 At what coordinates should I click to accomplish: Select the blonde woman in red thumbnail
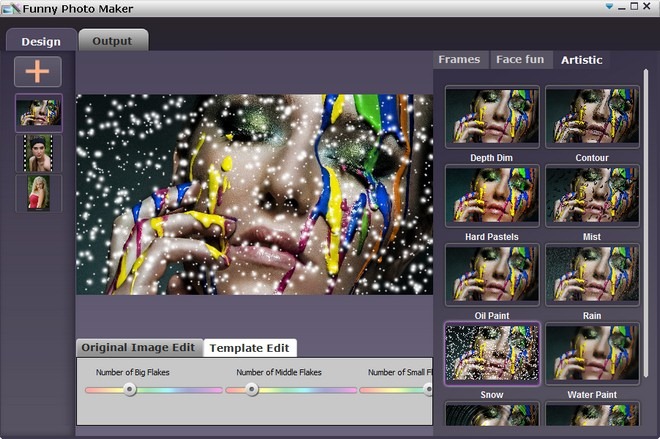click(x=39, y=193)
